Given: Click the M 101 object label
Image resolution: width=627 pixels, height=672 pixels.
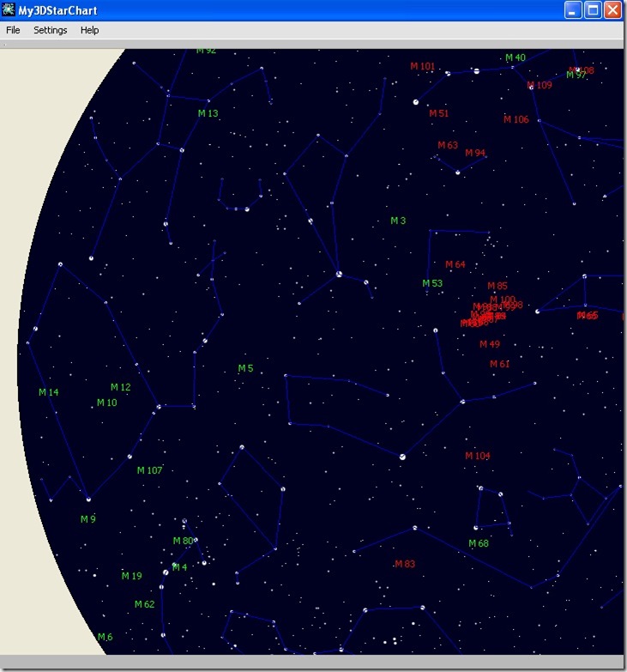Looking at the screenshot, I should click(x=422, y=66).
